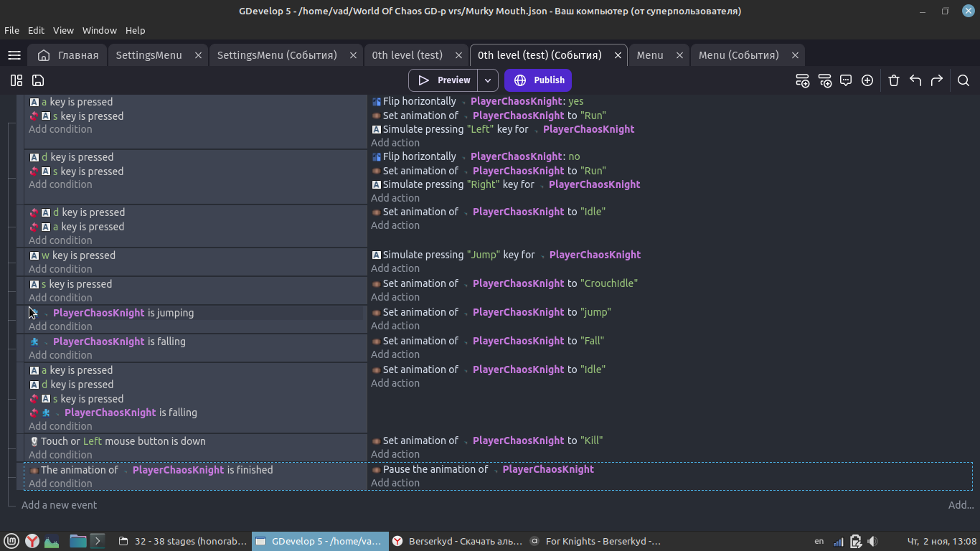Add a new event toolbar icon
980x551 pixels.
pyautogui.click(x=803, y=80)
